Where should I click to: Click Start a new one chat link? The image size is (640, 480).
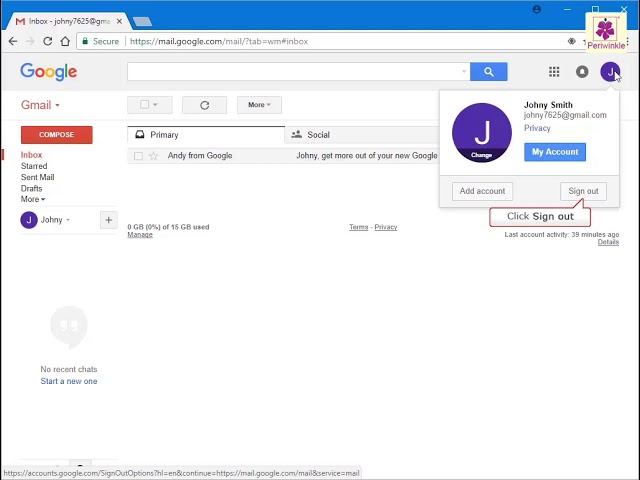(69, 381)
